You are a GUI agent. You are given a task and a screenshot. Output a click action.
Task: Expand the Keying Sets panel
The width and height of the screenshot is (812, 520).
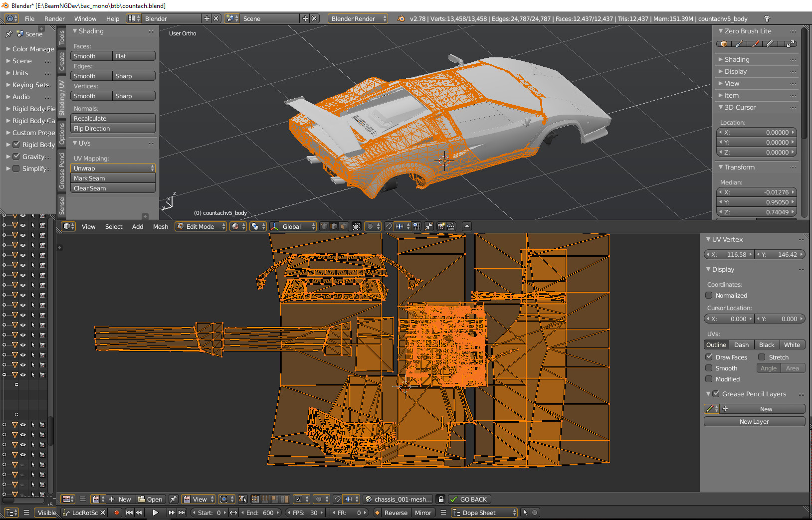tap(29, 85)
